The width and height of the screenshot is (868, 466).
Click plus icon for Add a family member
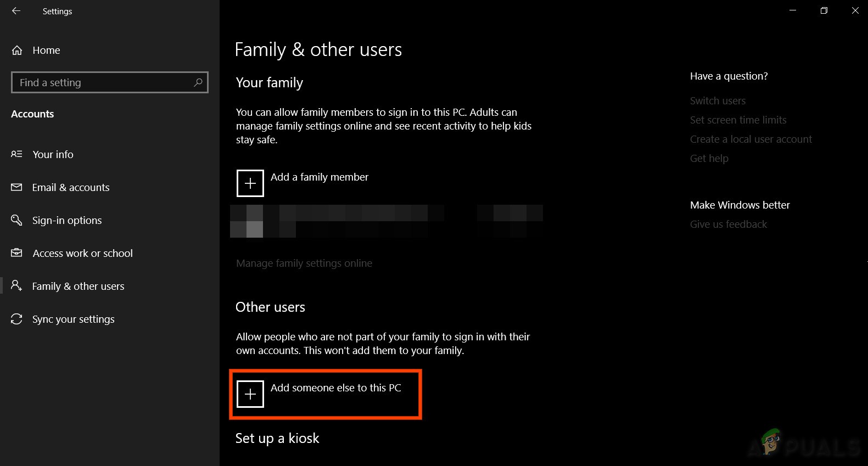[250, 183]
